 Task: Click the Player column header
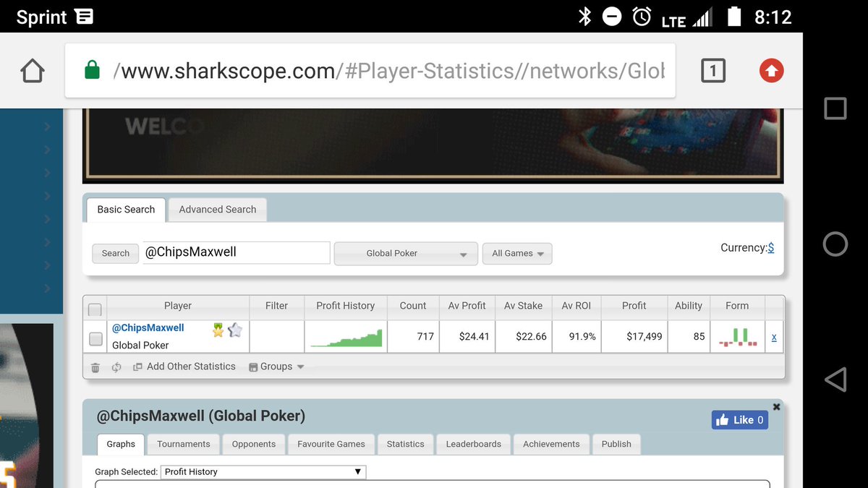[x=178, y=306]
